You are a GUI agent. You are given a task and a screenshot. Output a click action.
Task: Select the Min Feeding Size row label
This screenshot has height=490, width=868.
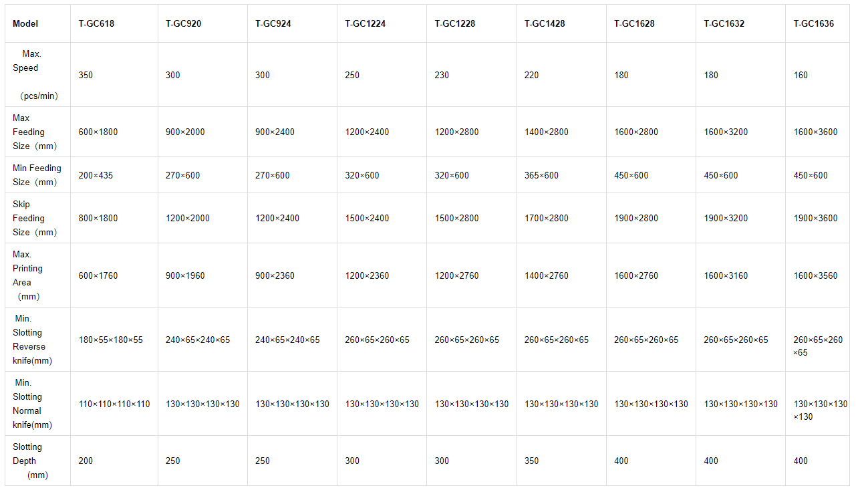[x=37, y=175]
